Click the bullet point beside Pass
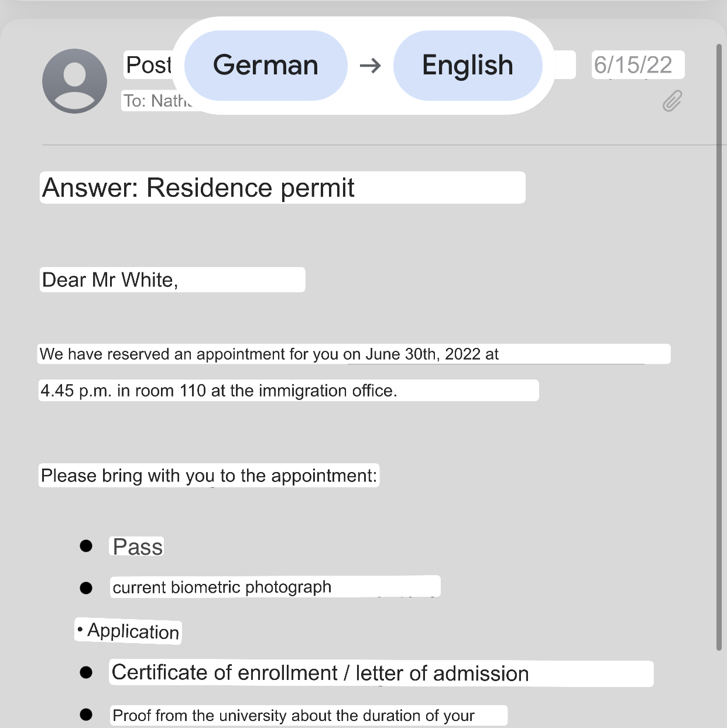The height and width of the screenshot is (728, 727). point(86,546)
